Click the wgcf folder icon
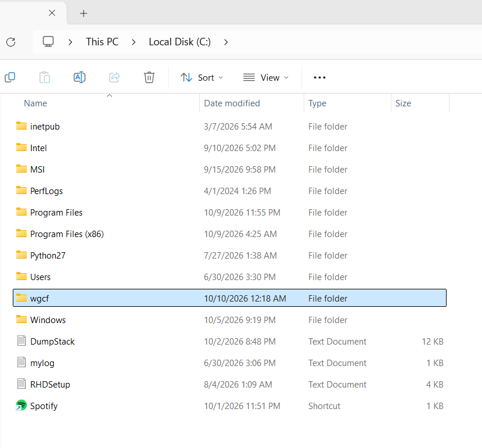482x448 pixels. tap(21, 298)
